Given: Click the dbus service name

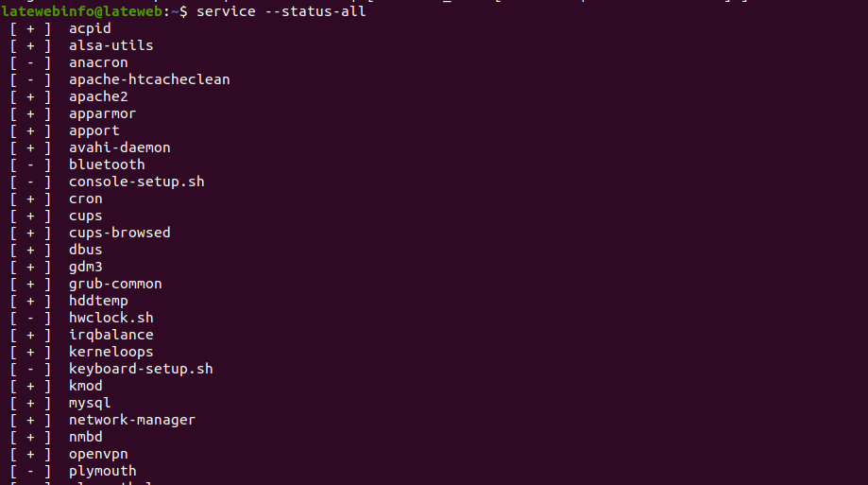Looking at the screenshot, I should point(85,250).
